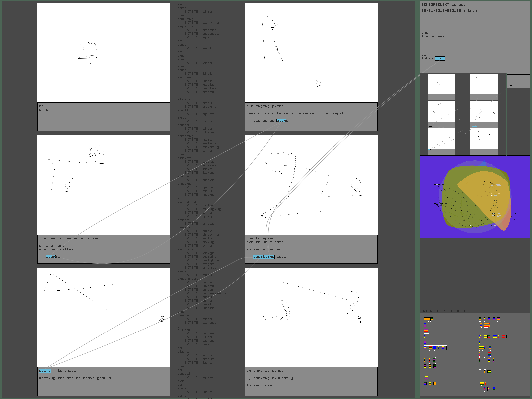Screen dimensions: 532x399
Task: Click the 'as ship' drawing canvas
Action: (x=103, y=53)
